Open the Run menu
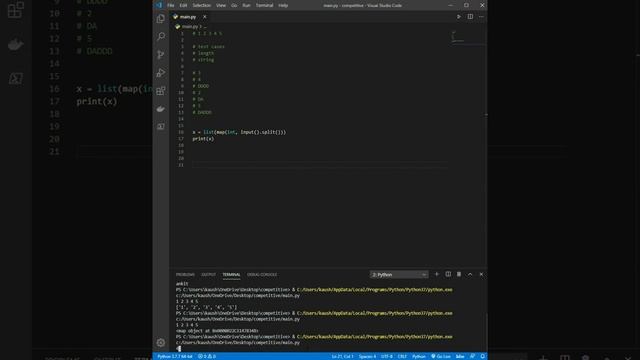640x360 pixels. (246, 5)
